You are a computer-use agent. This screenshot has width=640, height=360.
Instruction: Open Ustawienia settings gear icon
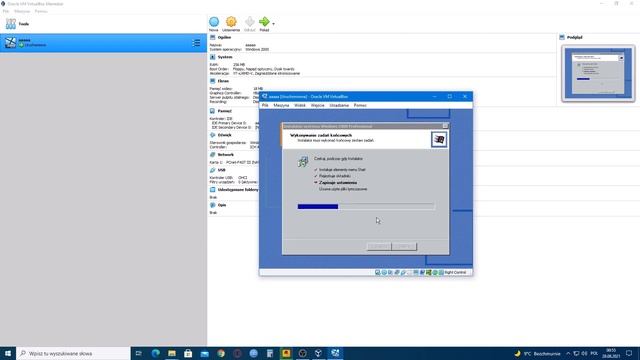tap(231, 22)
